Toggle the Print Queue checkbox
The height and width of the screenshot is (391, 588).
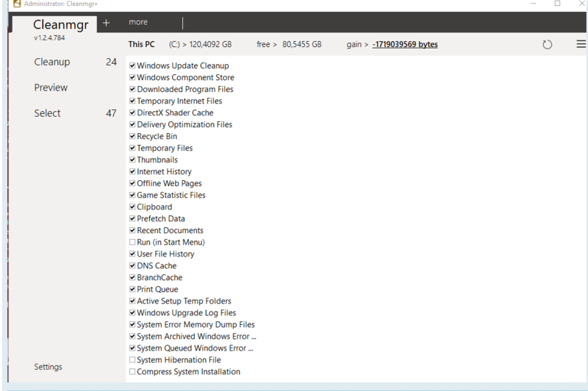132,289
